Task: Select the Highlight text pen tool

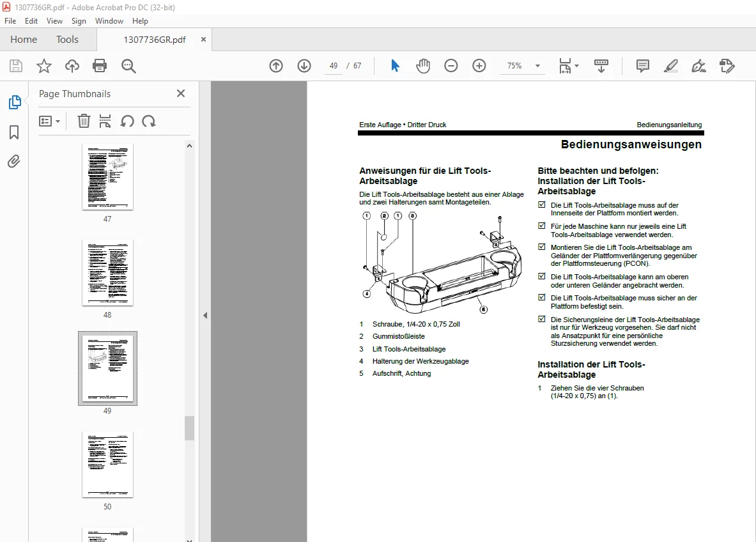Action: [x=670, y=66]
